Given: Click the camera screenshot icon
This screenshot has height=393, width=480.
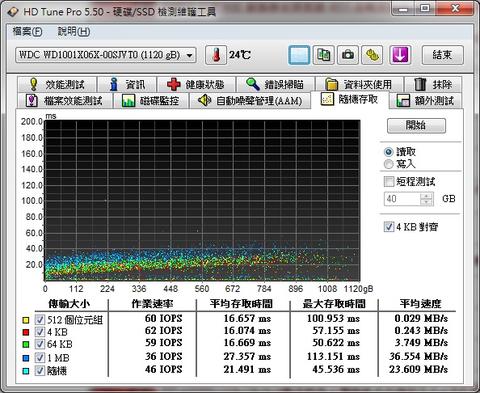Looking at the screenshot, I should tap(348, 55).
